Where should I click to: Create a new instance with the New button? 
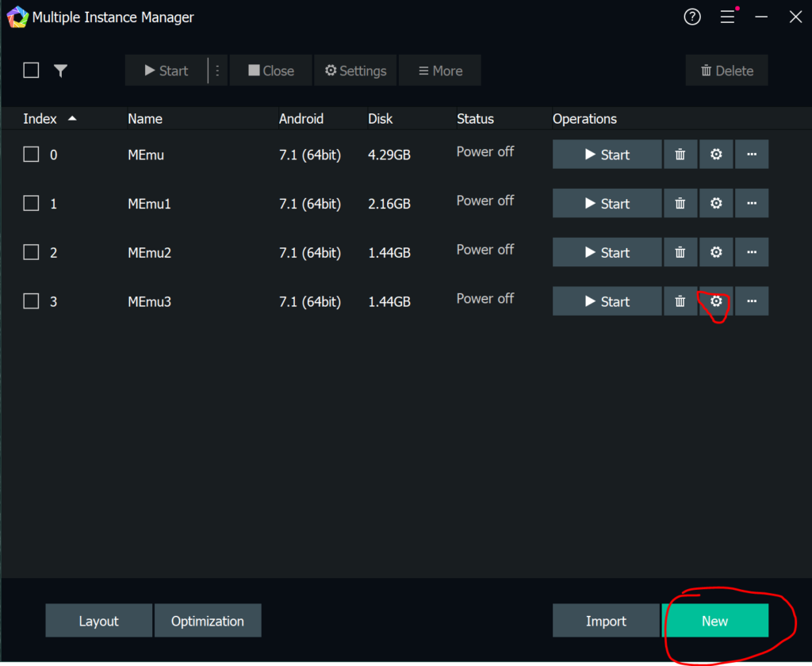[x=715, y=621]
